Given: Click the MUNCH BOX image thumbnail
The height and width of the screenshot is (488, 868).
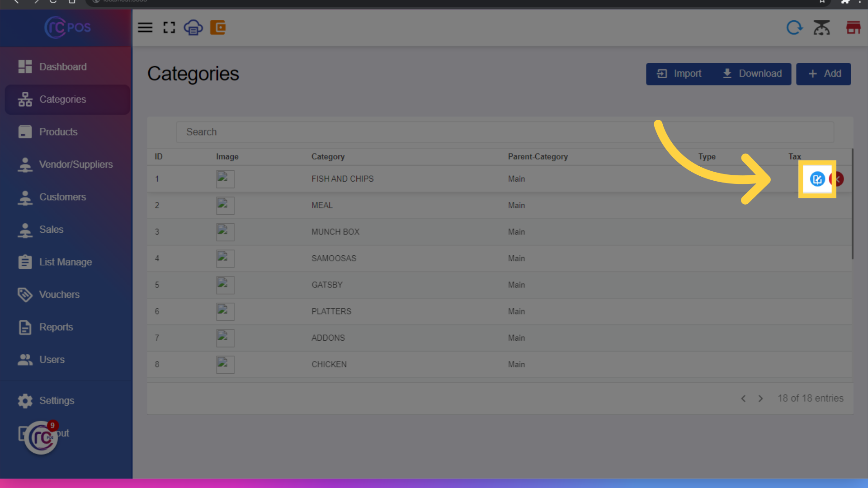Looking at the screenshot, I should pos(225,232).
